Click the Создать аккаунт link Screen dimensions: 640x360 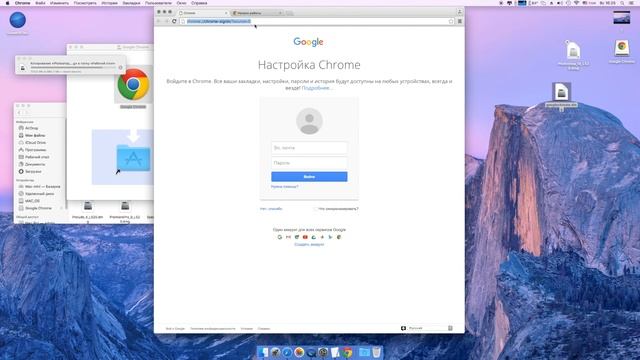[309, 244]
